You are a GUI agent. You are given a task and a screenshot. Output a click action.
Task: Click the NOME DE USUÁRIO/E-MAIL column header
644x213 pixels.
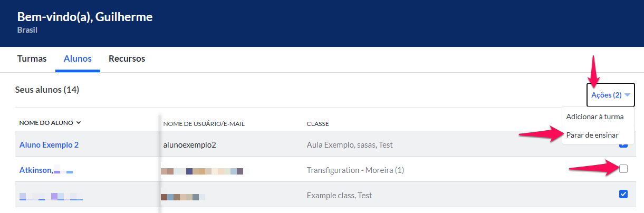click(x=204, y=124)
